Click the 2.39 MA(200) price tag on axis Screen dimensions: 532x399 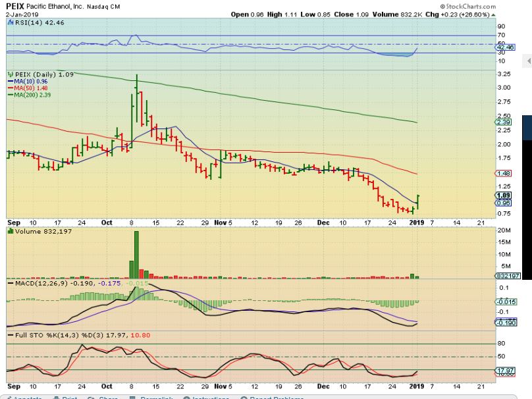click(x=504, y=122)
